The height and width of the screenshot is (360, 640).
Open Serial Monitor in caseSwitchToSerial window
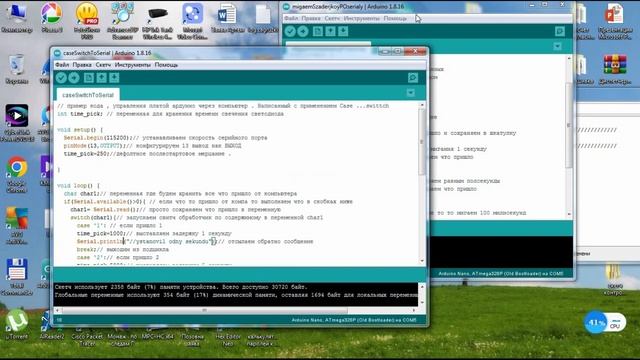point(413,78)
